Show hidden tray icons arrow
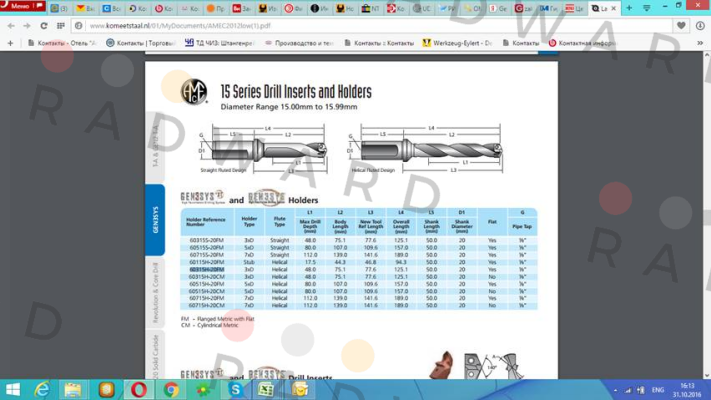This screenshot has width=711, height=400. [615, 390]
